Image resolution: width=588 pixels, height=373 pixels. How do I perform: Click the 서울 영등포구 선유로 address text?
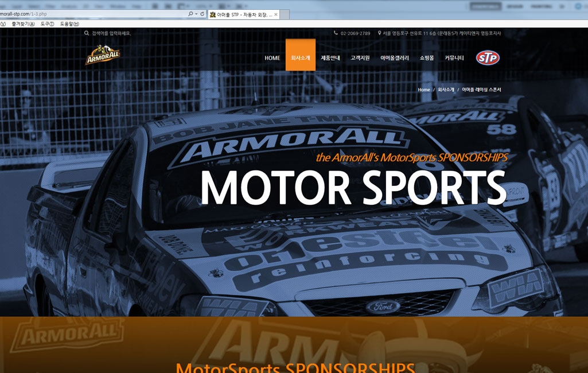(x=442, y=33)
